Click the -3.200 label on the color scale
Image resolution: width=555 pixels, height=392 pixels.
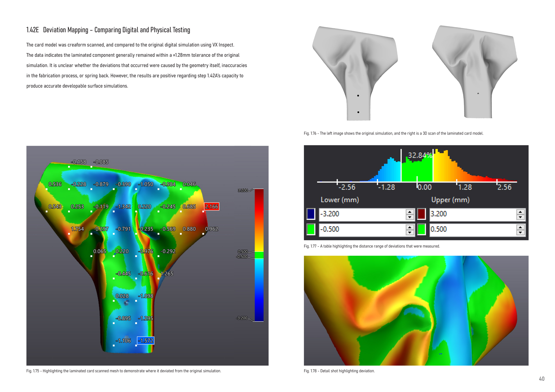coord(242,318)
